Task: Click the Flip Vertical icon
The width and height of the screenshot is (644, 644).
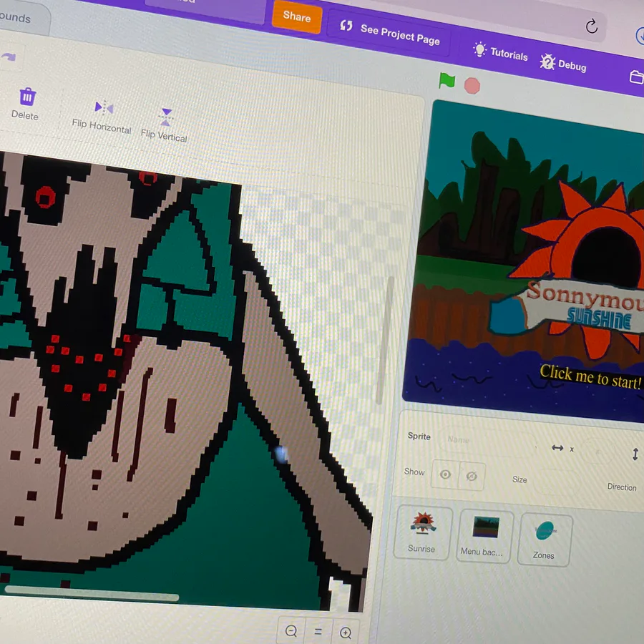Action: 166,117
